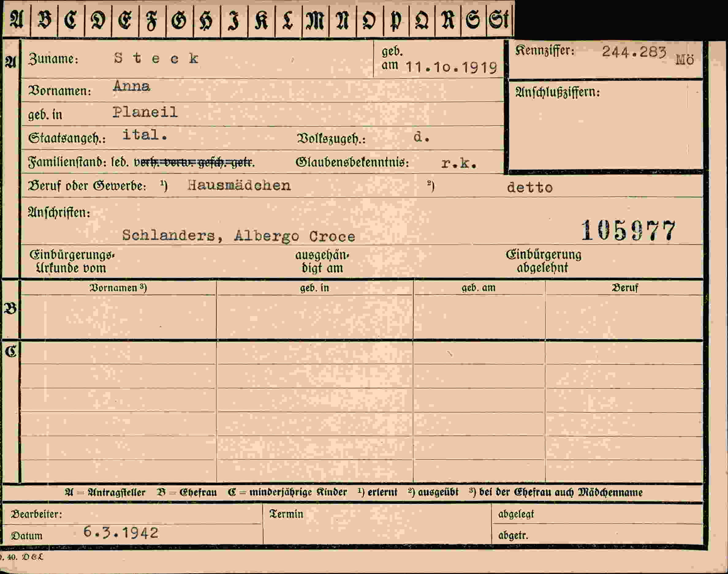
Task: Click the date '6.3.1942'
Action: pos(121,533)
